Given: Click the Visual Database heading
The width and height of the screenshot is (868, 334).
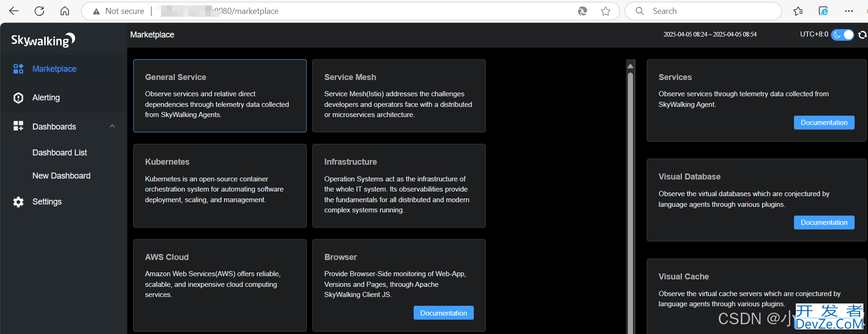Looking at the screenshot, I should click(689, 177).
